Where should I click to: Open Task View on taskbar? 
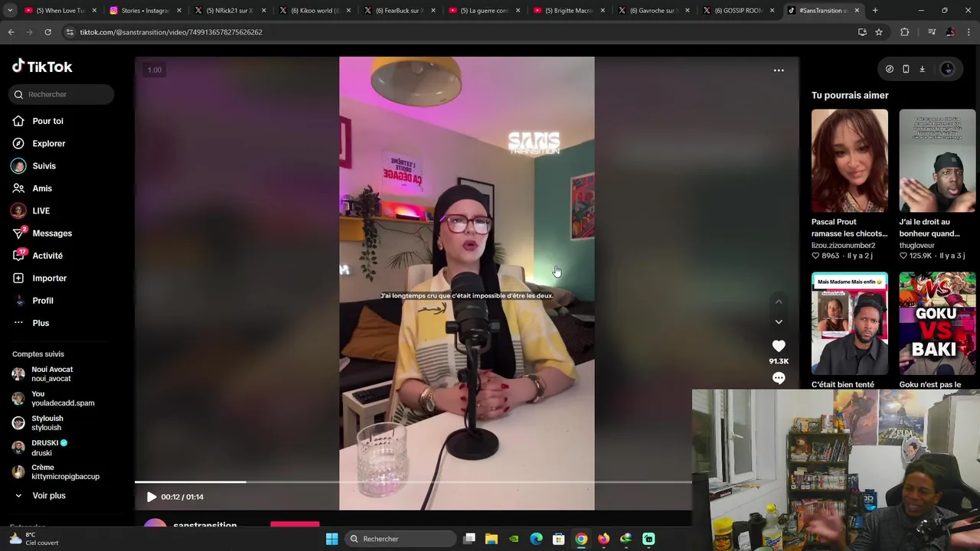click(x=469, y=539)
